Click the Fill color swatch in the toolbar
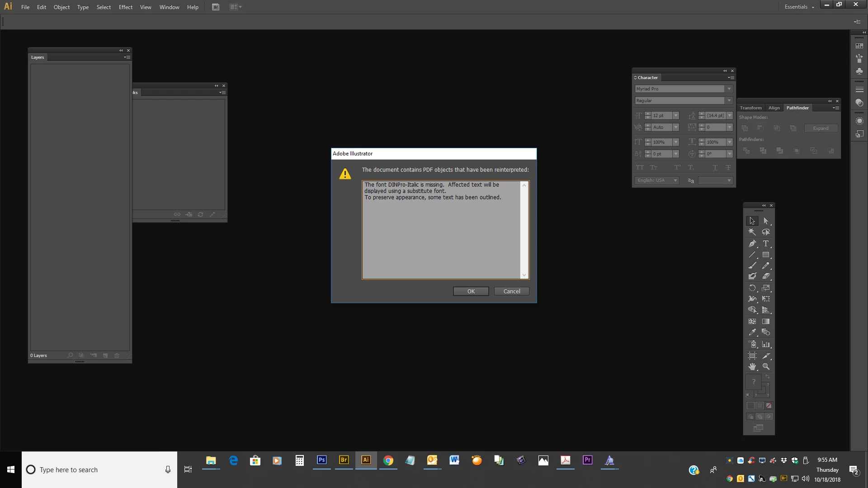Image resolution: width=868 pixels, height=488 pixels. point(753,382)
